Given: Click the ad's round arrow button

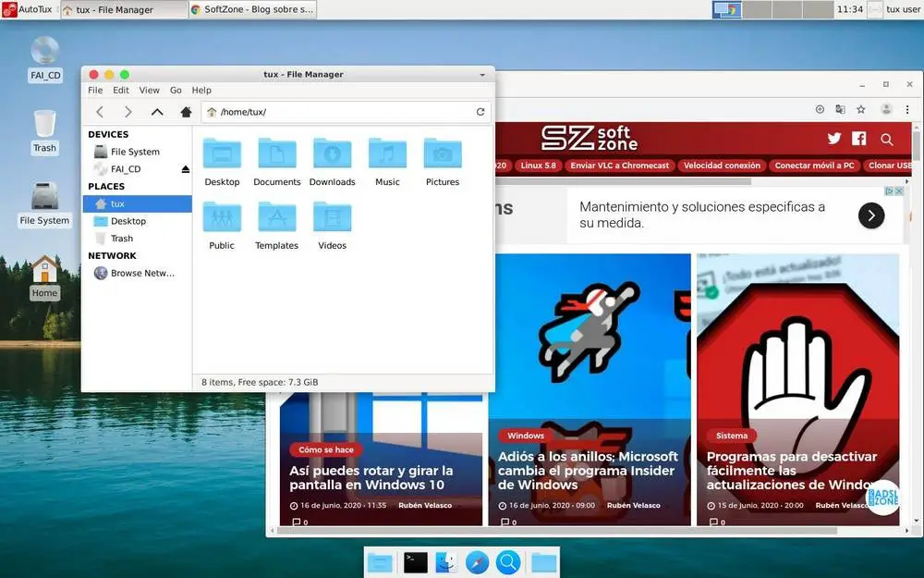Looking at the screenshot, I should click(x=871, y=215).
